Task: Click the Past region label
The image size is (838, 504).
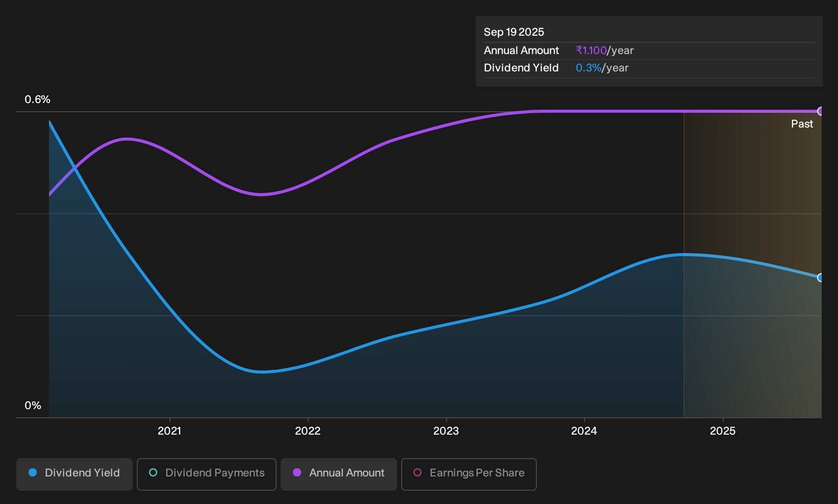Action: click(x=802, y=124)
